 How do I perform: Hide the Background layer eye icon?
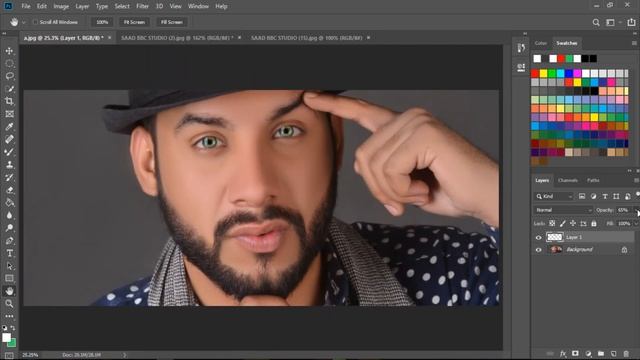tap(538, 249)
